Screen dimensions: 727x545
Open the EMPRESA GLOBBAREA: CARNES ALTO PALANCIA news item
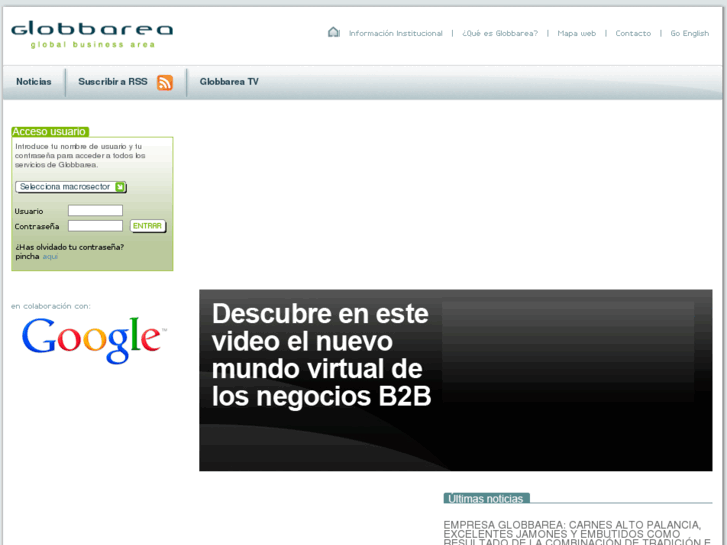click(577, 533)
